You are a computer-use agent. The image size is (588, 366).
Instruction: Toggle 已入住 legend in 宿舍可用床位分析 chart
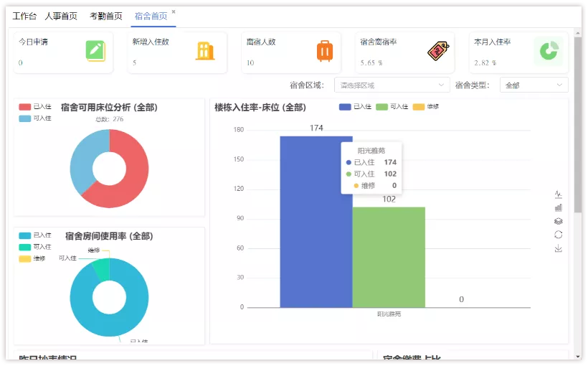point(35,107)
